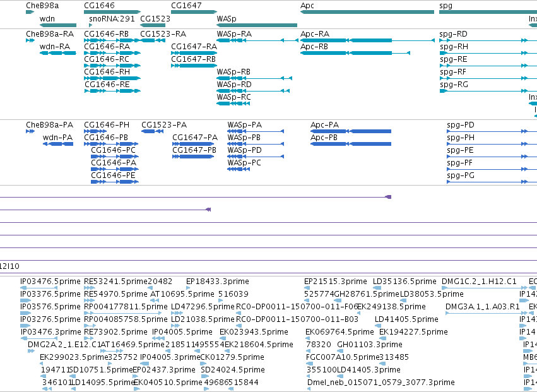Click protein spg-PG

pos(461,175)
